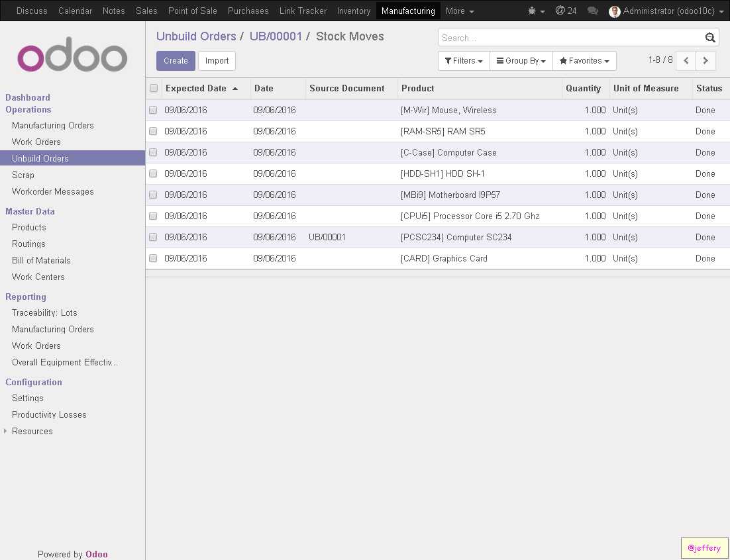This screenshot has height=560, width=730.
Task: Open the conversations chat bubble icon
Action: [593, 11]
